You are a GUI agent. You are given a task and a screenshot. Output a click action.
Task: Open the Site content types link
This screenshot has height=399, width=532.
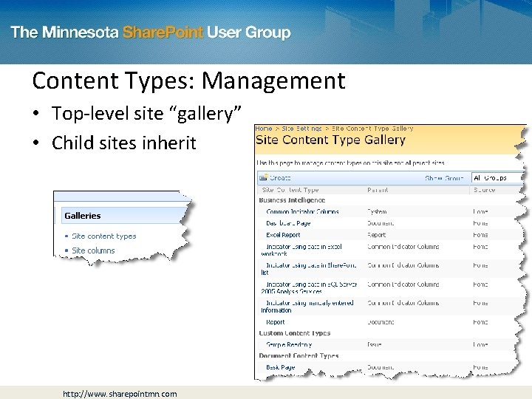[104, 236]
